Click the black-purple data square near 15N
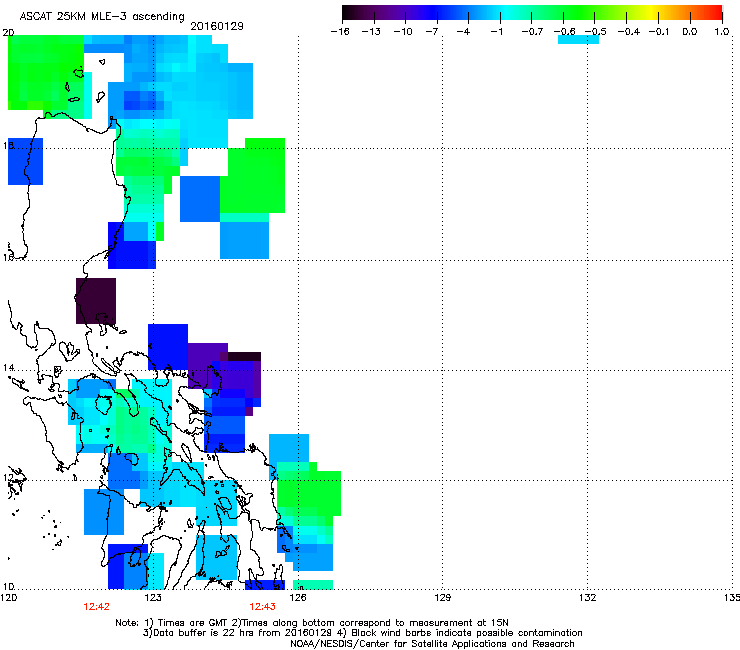Viewport: 740px width, 650px height. pyautogui.click(x=96, y=301)
